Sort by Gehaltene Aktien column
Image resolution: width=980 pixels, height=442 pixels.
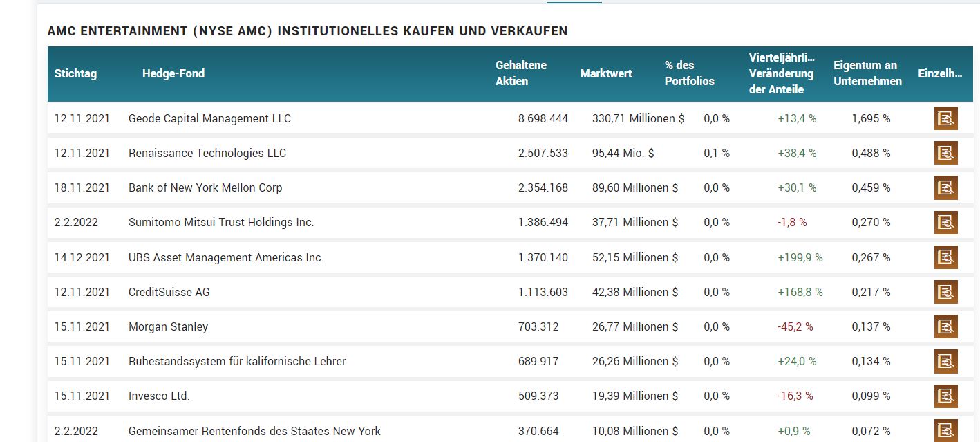click(520, 73)
